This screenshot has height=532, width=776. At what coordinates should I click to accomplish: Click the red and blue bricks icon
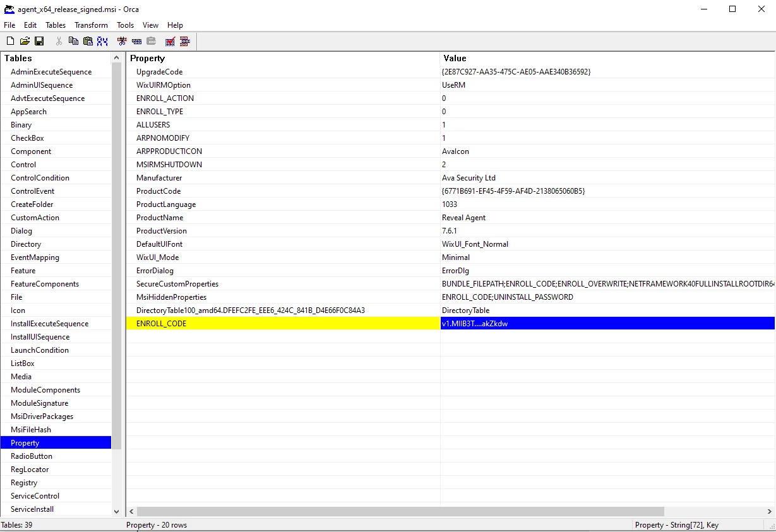click(x=185, y=41)
